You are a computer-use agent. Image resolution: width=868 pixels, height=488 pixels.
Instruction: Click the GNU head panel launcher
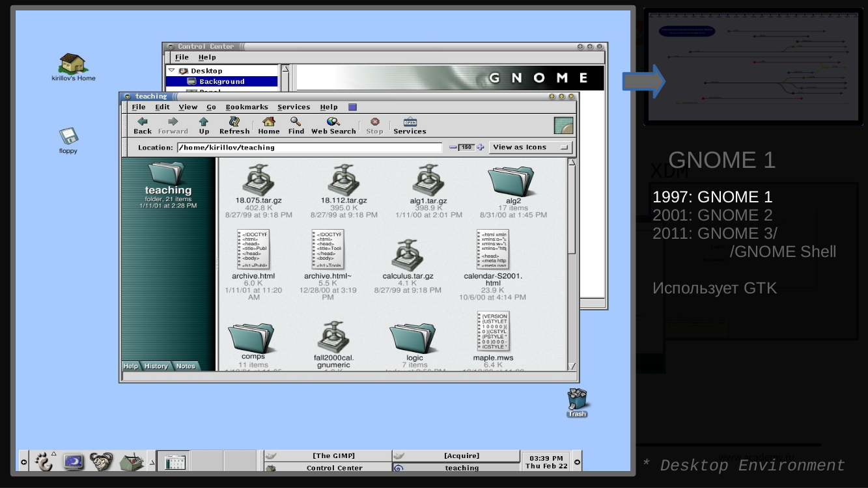[102, 461]
